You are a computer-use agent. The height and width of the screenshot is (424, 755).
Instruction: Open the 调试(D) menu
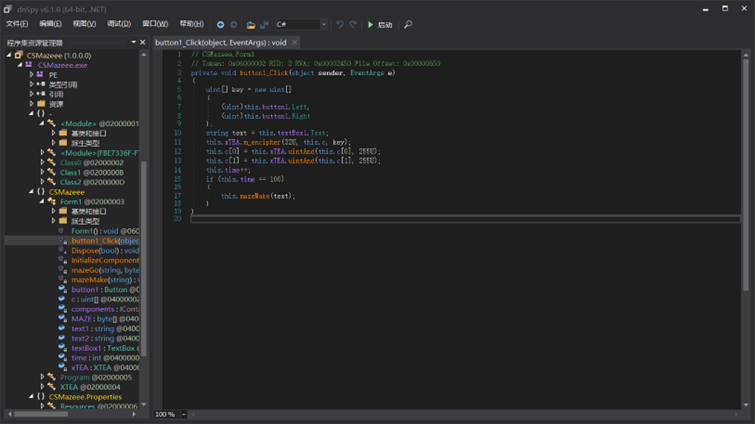(119, 24)
